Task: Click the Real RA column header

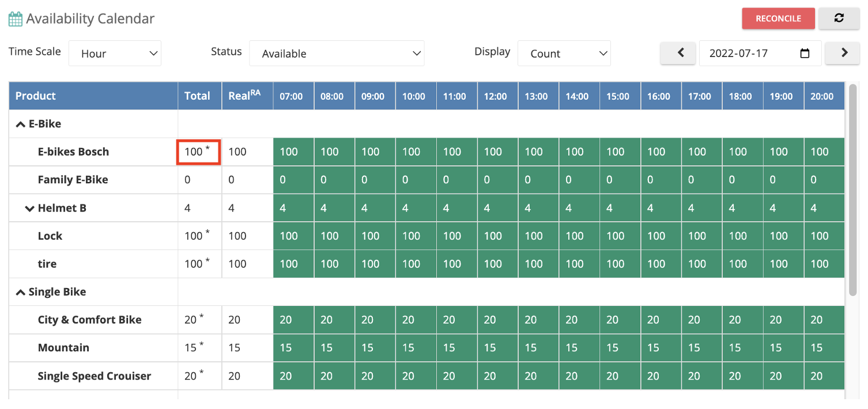Action: 244,96
